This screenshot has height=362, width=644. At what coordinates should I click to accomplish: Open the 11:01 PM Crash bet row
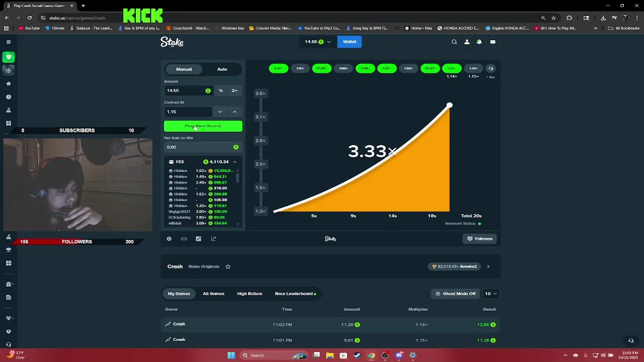pos(331,340)
